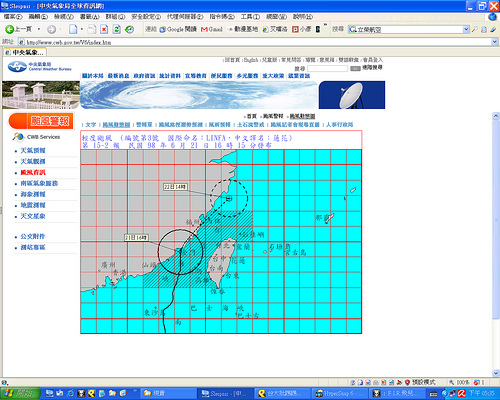Open the 天氣預報 sidebar link

33,151
